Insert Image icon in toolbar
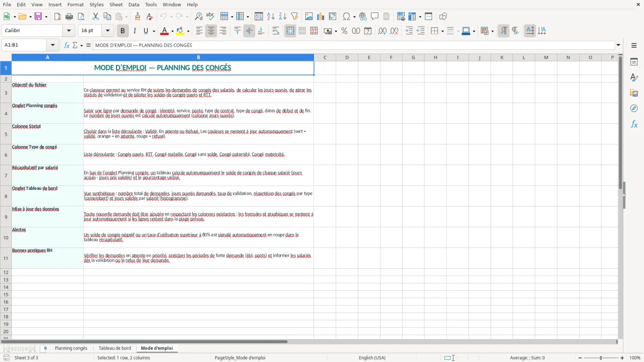 click(x=309, y=17)
